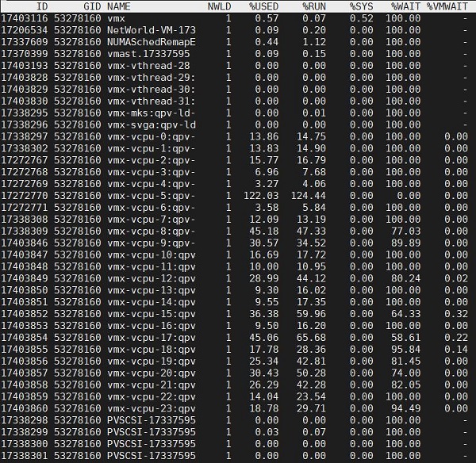Viewport: 476px width, 463px height.
Task: Click %WAIT value 82.05 for vcpu-21
Action: [x=405, y=385]
